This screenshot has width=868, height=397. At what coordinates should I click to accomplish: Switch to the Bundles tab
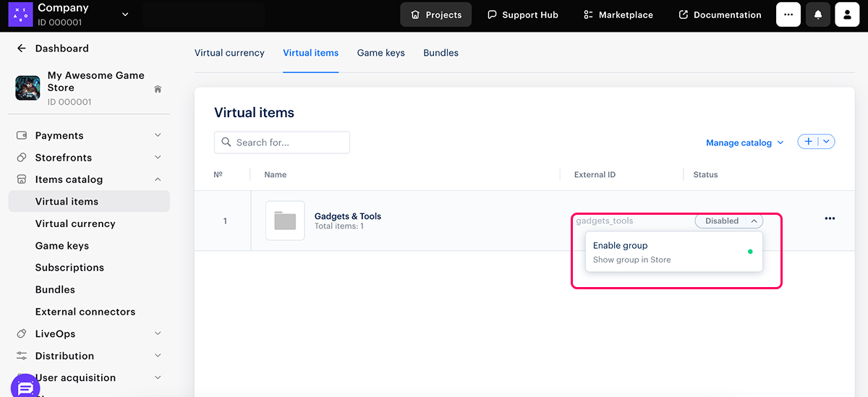click(x=441, y=53)
